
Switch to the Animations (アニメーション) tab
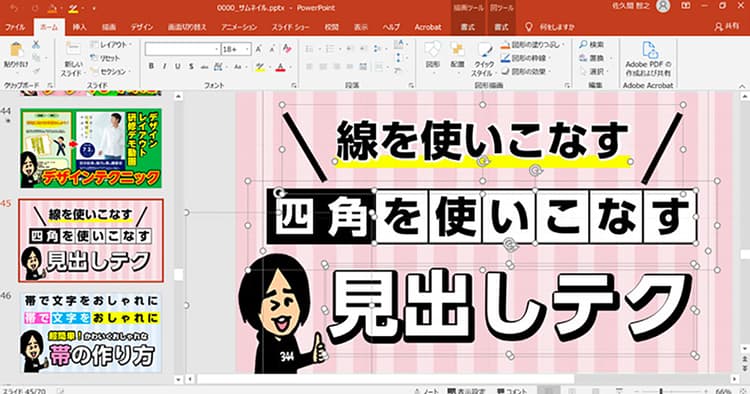point(239,27)
